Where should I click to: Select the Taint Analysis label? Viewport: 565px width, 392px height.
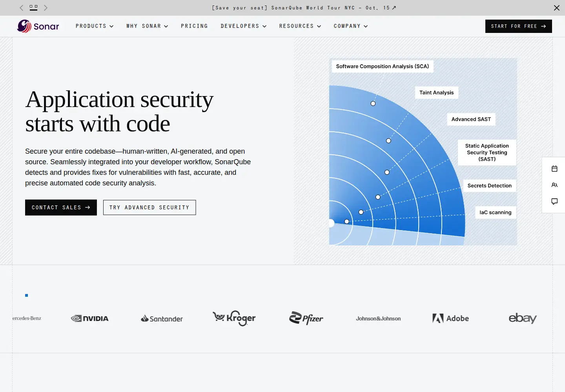pyautogui.click(x=436, y=93)
